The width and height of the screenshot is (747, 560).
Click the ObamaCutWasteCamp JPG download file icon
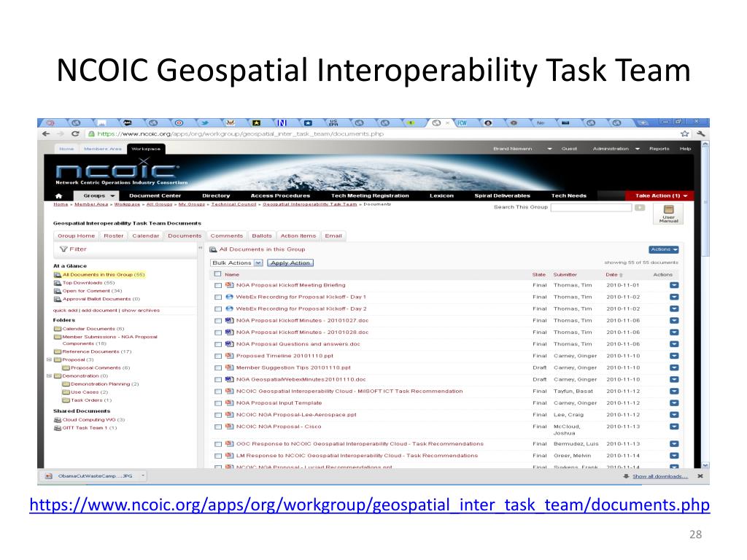pos(49,476)
